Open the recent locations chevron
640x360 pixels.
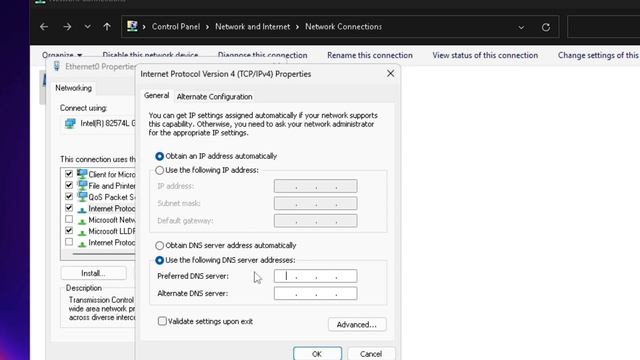click(87, 27)
